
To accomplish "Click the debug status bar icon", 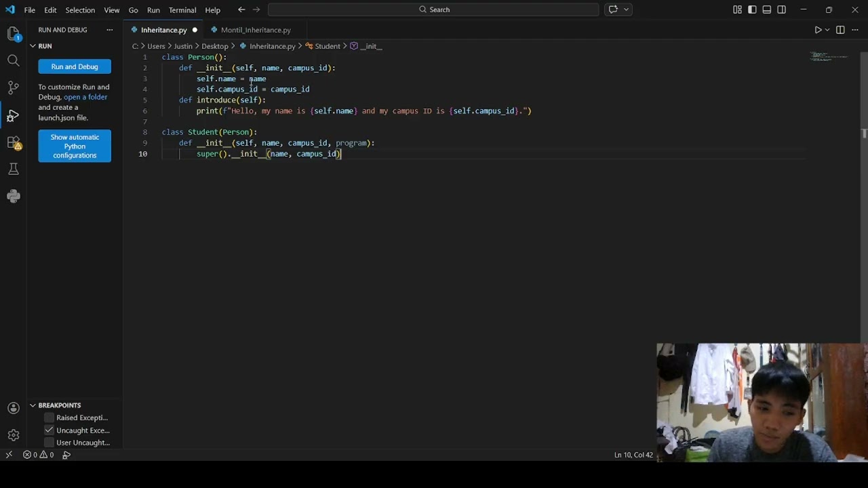I will tap(66, 455).
